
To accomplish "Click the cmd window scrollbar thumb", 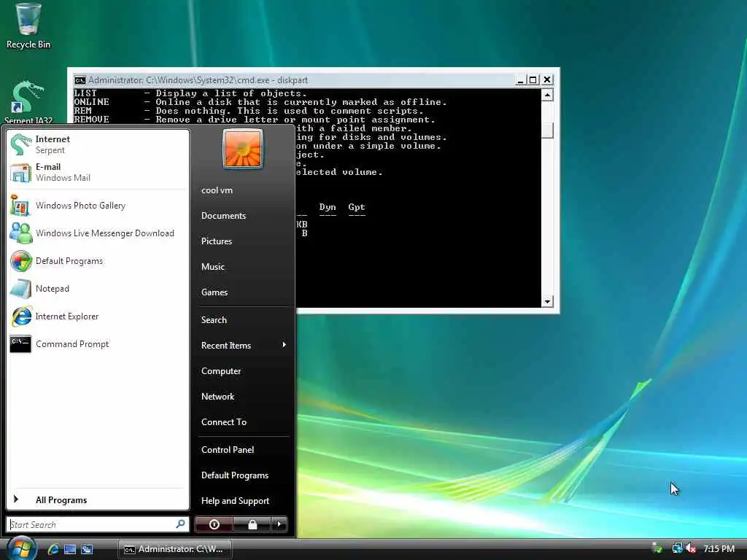I will pyautogui.click(x=547, y=131).
